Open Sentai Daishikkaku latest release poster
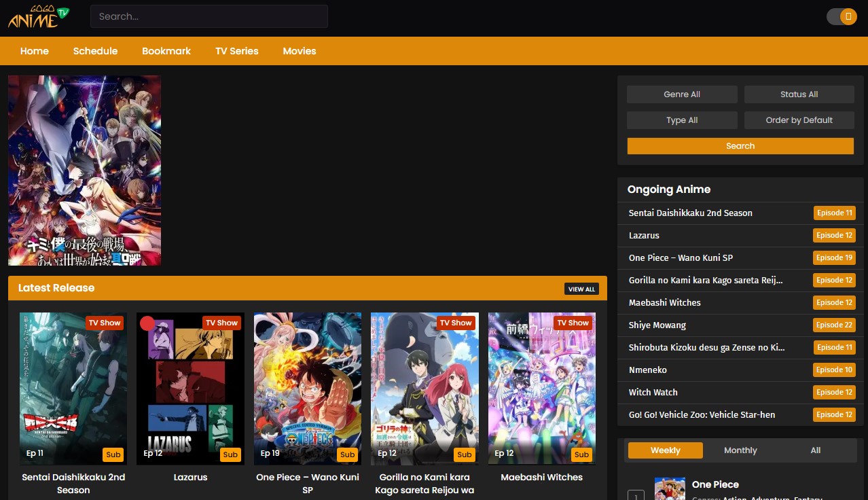The image size is (868, 500). (x=73, y=389)
